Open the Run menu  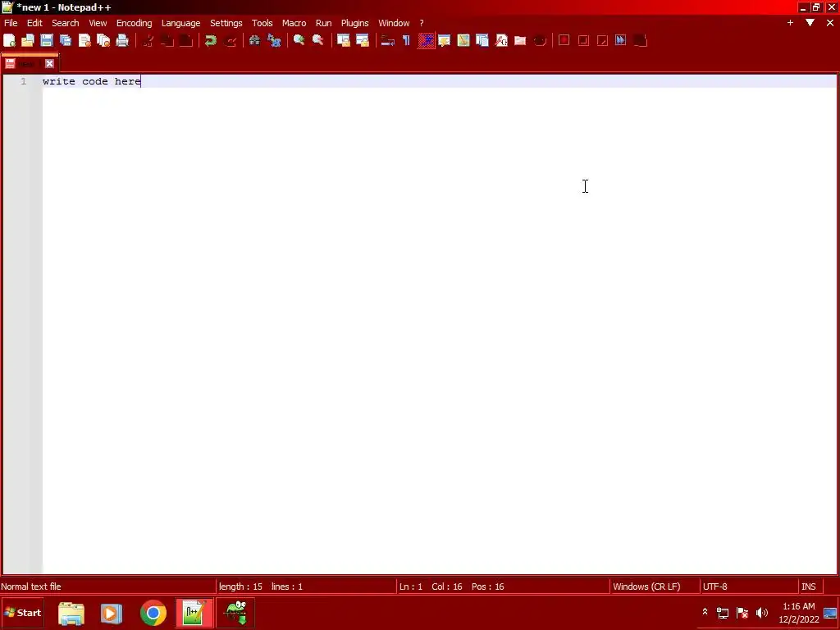click(x=323, y=23)
